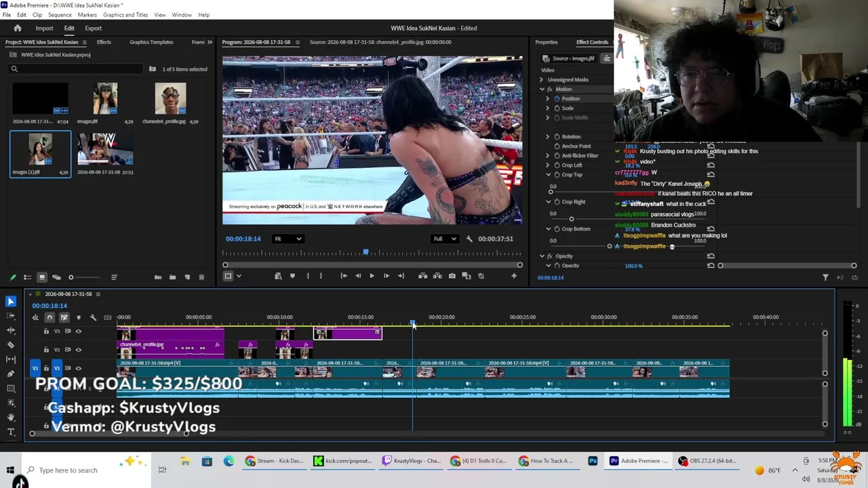Create a new bin in Project panel
The image size is (868, 488).
point(172,277)
